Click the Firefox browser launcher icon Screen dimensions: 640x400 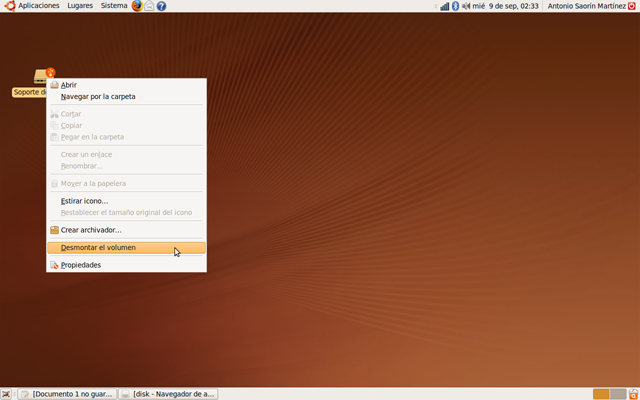pos(137,6)
